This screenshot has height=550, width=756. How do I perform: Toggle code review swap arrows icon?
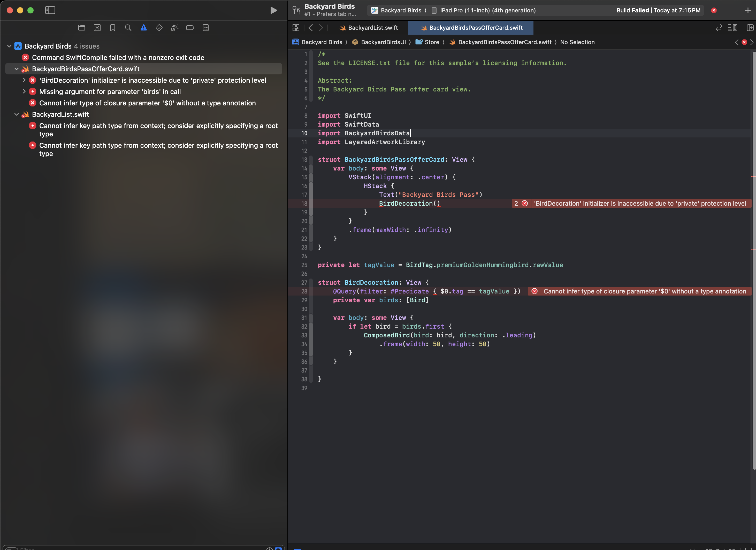tap(719, 28)
